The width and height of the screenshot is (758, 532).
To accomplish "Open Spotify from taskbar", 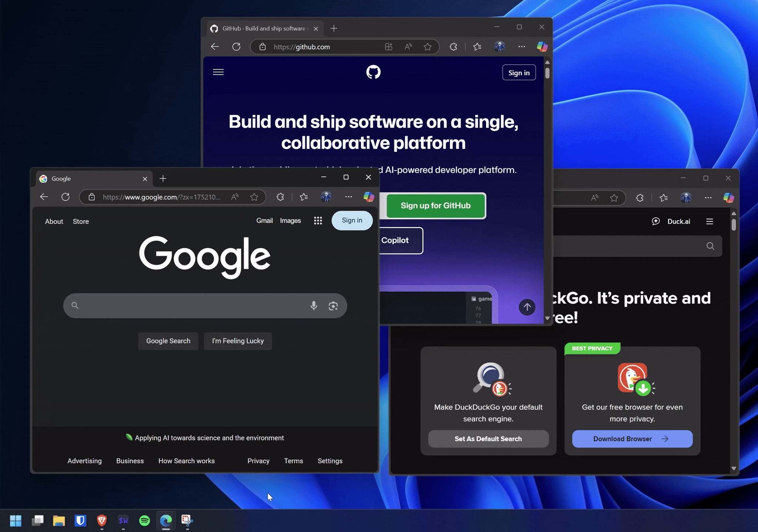I will click(x=144, y=521).
